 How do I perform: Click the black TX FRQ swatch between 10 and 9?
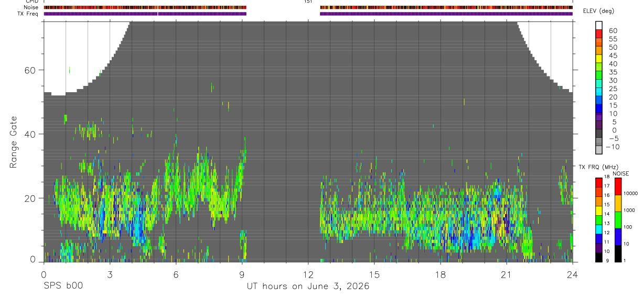pos(599,257)
